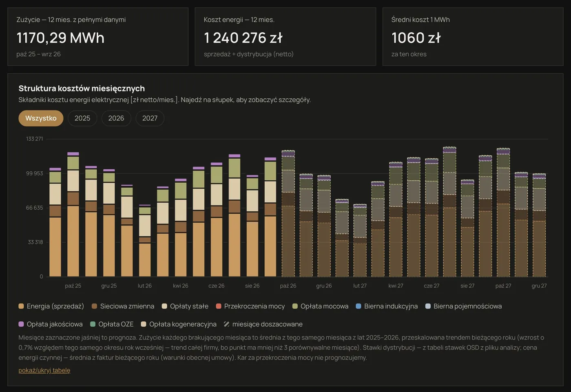Click the 1 240 276 zł cost value
Viewport: 571px width, 392px height.
243,38
